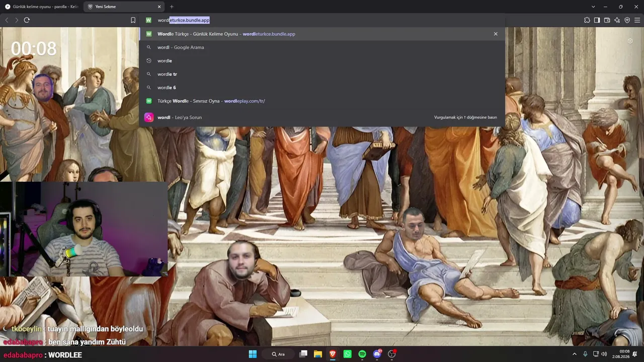Open Brave Wallet
Image resolution: width=644 pixels, height=362 pixels.
point(607,20)
